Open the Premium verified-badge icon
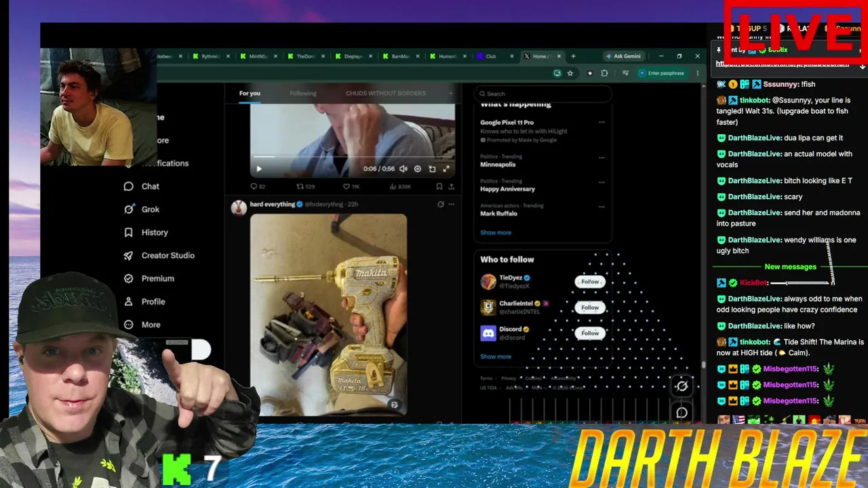This screenshot has height=488, width=868. tap(128, 279)
